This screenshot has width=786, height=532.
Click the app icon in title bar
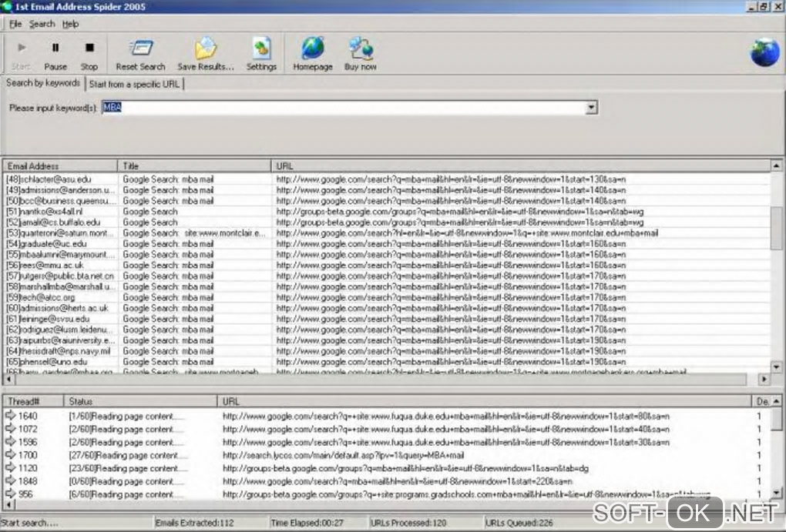tap(6, 6)
